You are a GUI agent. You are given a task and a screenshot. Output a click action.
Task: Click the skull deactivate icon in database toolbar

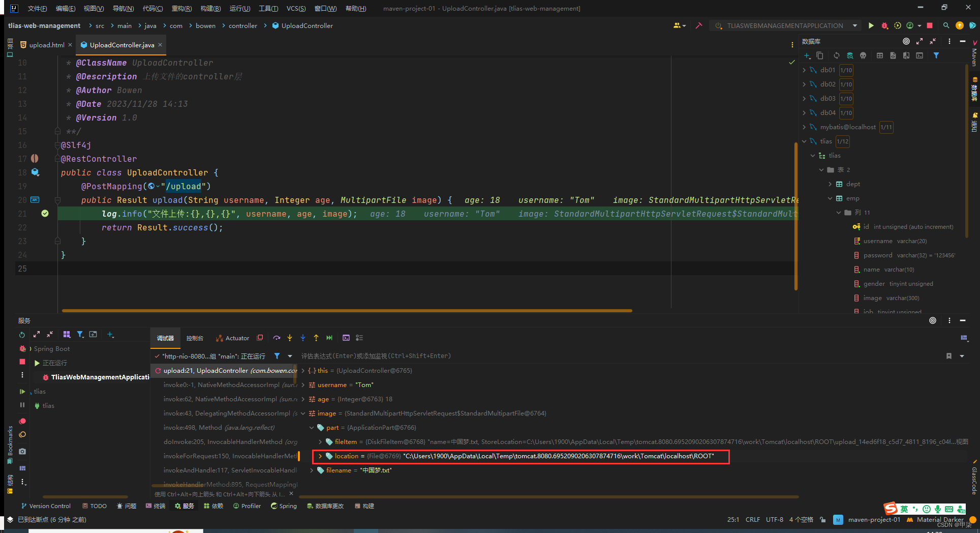pyautogui.click(x=863, y=55)
